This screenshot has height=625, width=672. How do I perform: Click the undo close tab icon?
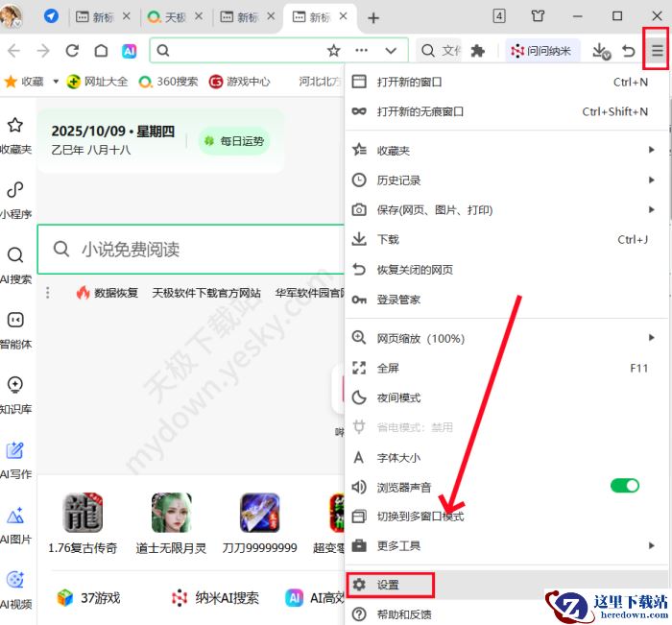coord(629,51)
